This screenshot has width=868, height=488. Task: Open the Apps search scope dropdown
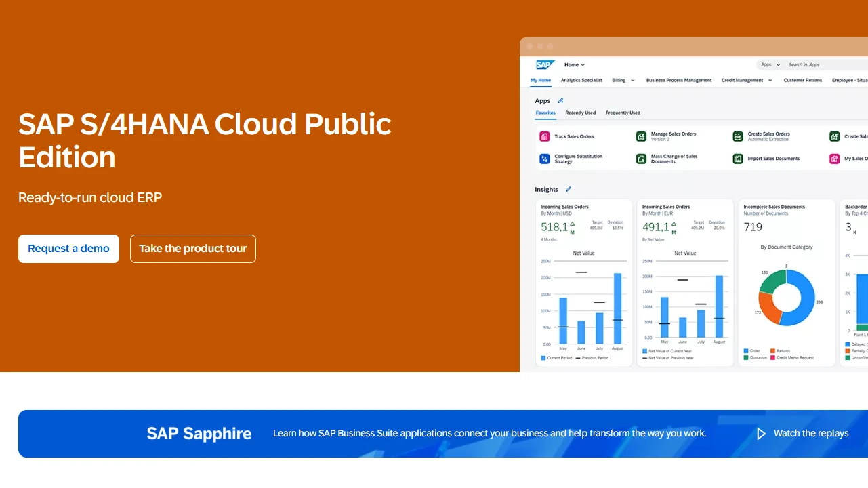[769, 65]
